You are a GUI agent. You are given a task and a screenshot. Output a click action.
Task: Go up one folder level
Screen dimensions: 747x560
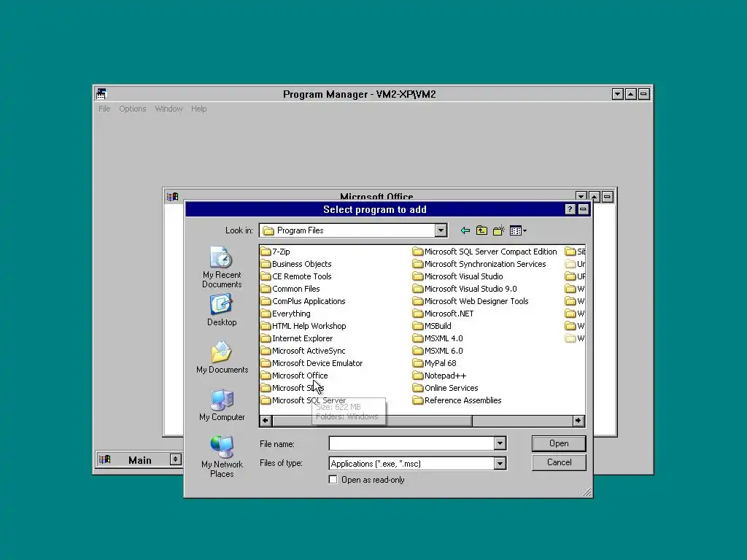481,231
